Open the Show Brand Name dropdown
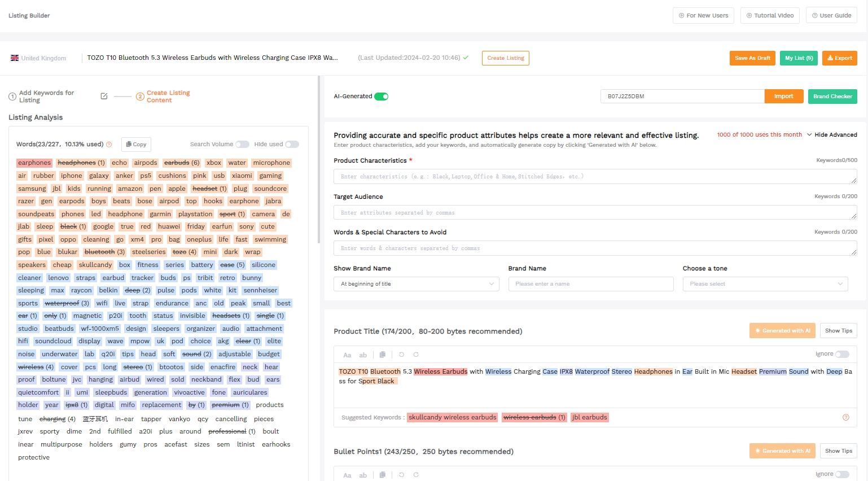 416,283
